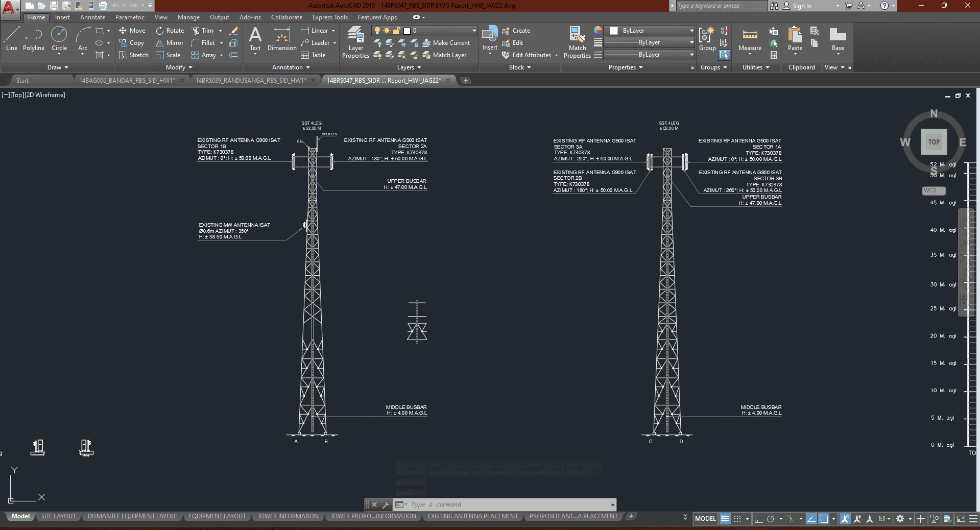This screenshot has height=530, width=980.
Task: Toggle the drawing grid display
Action: 725,519
